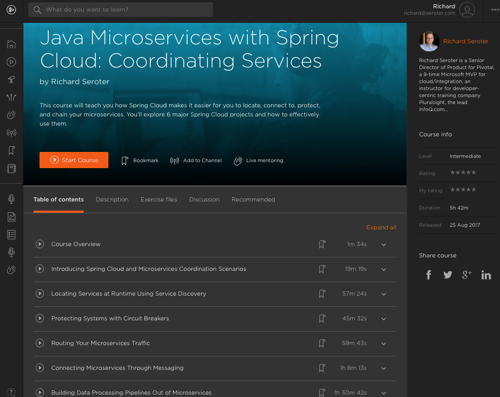Open the Notes book icon in sidebar

(11, 169)
